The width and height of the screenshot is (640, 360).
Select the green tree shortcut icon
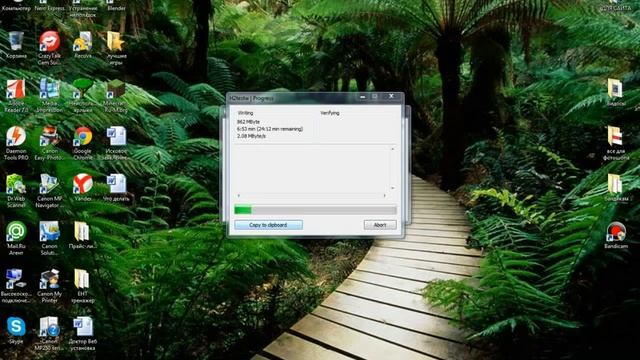pos(83,96)
